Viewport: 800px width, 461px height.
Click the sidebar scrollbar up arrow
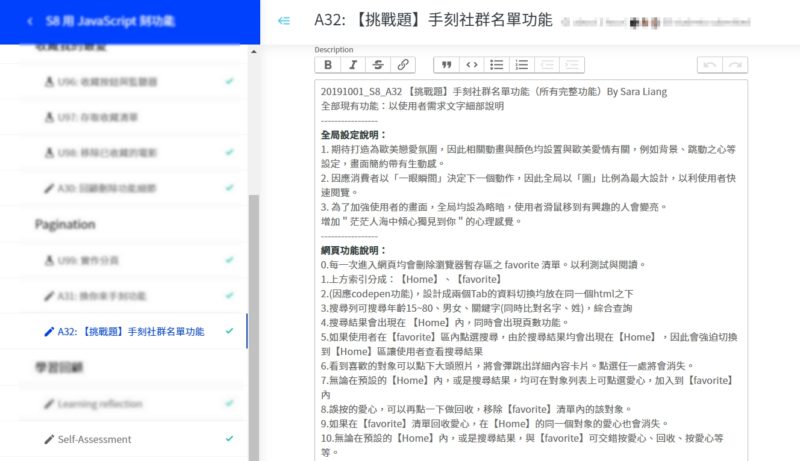pyautogui.click(x=254, y=52)
